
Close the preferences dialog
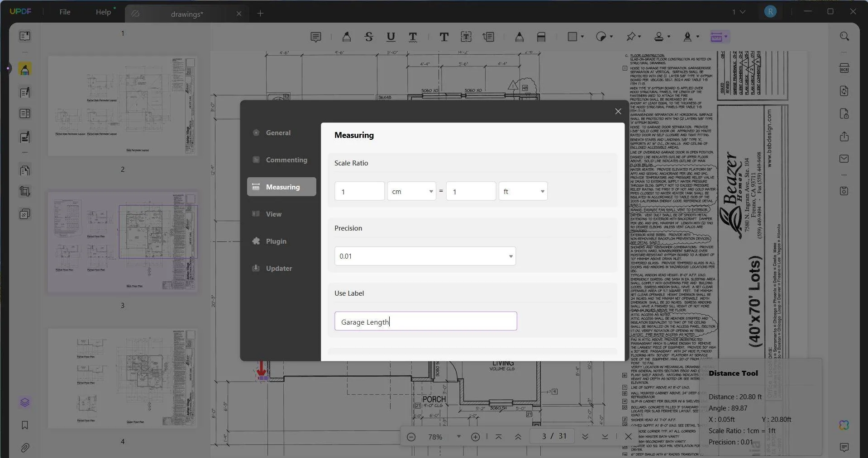point(618,111)
